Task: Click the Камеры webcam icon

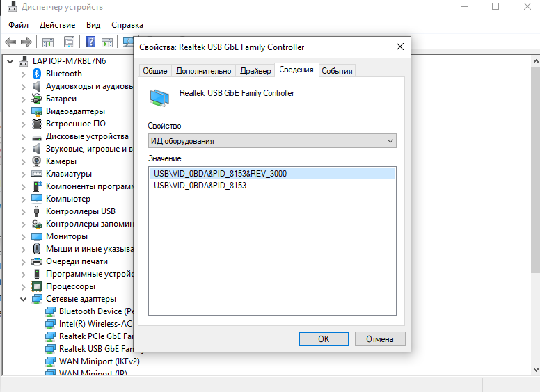Action: (x=38, y=161)
